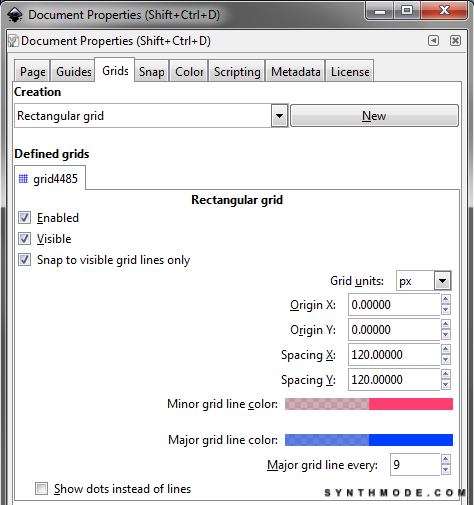474x505 pixels.
Task: Toggle the Visible checkbox
Action: coord(24,239)
